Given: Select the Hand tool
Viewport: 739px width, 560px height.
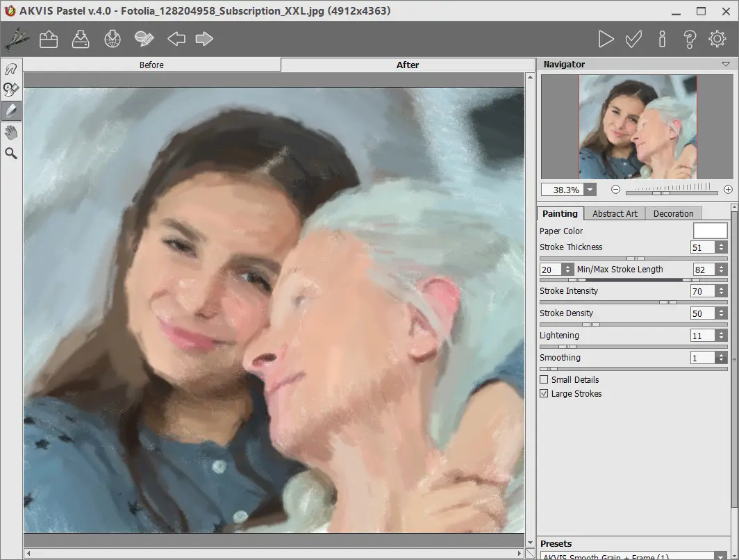Looking at the screenshot, I should point(11,132).
